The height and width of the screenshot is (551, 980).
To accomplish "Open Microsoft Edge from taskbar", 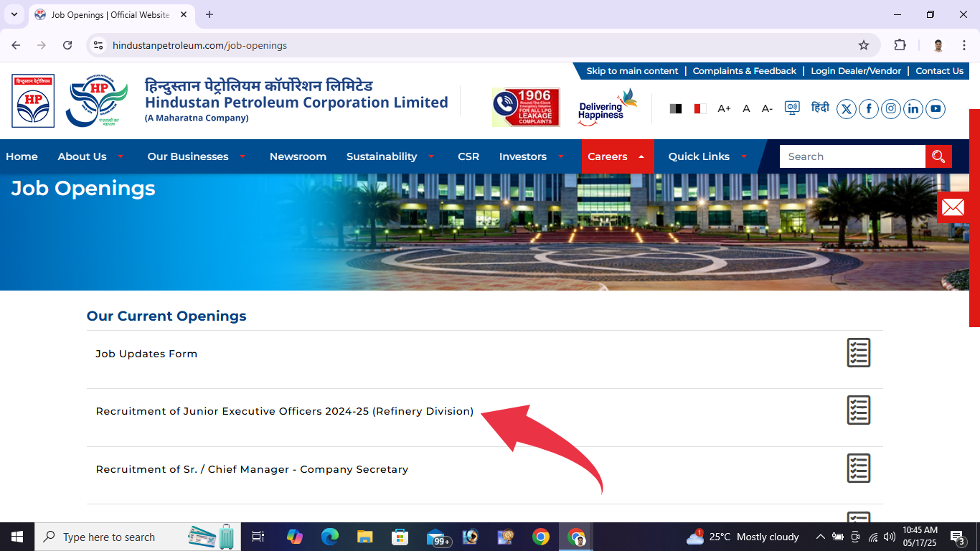I will pos(330,537).
